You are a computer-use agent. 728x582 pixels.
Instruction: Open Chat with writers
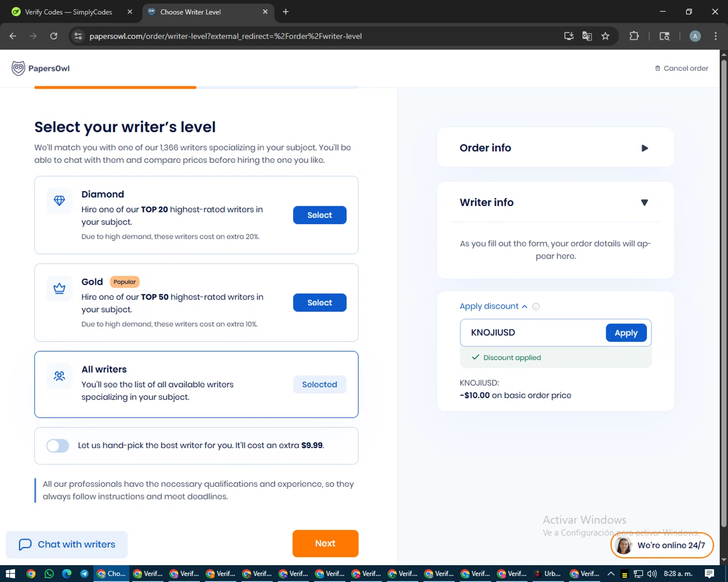(x=67, y=545)
